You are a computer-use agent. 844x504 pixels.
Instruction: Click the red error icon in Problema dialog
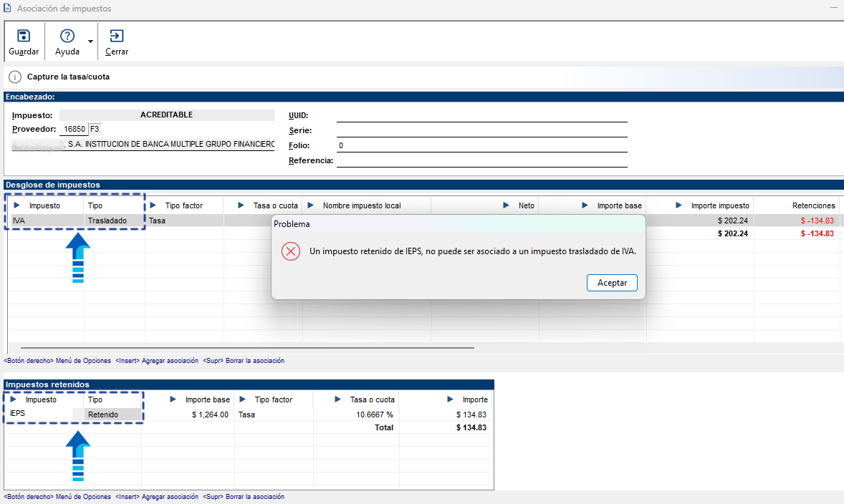click(291, 251)
